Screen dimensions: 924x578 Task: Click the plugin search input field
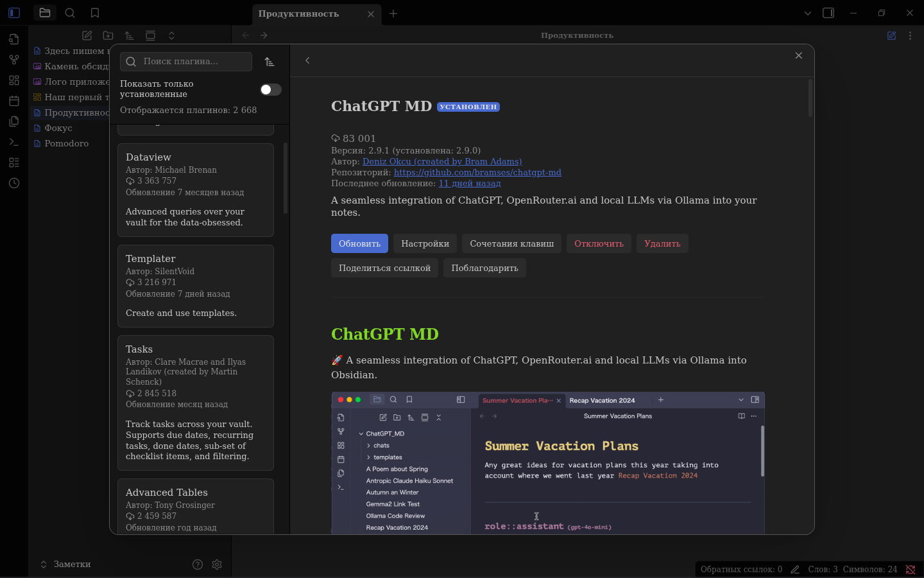pyautogui.click(x=193, y=62)
